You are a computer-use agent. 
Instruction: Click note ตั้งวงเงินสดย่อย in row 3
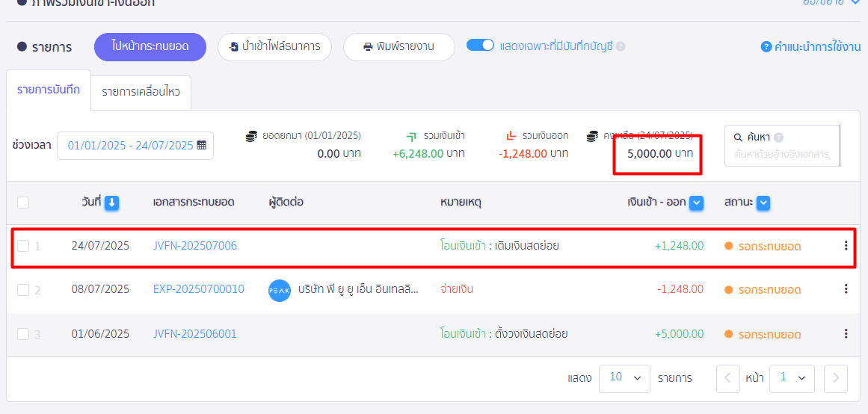(532, 334)
